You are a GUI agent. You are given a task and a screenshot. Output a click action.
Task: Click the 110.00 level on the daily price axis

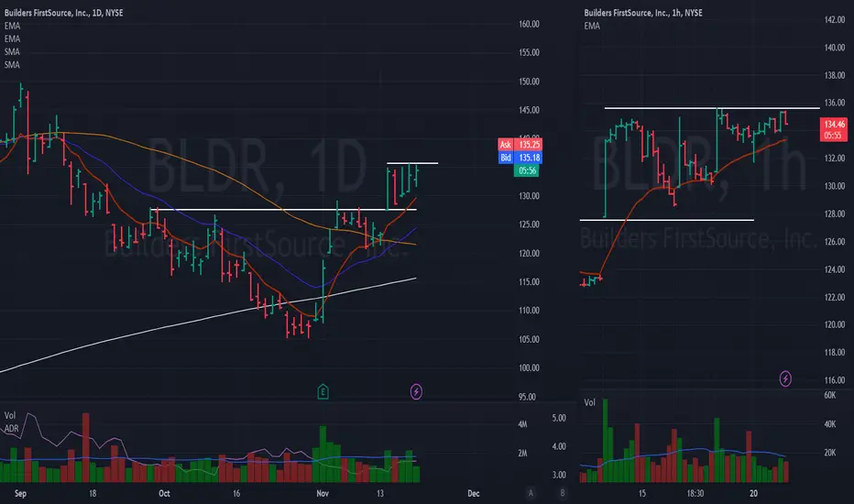pyautogui.click(x=529, y=310)
